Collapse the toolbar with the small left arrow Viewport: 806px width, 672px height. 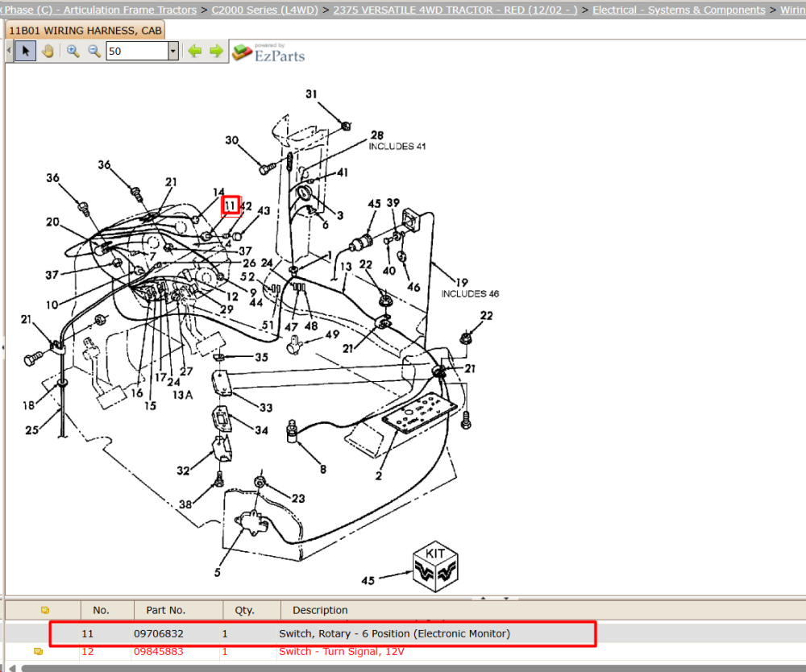[x=9, y=51]
